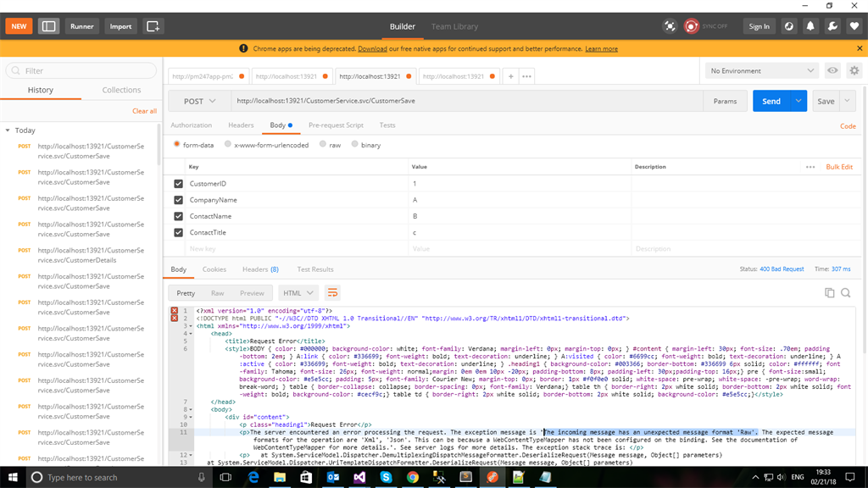
Task: Switch to the Collections tab
Action: click(121, 90)
